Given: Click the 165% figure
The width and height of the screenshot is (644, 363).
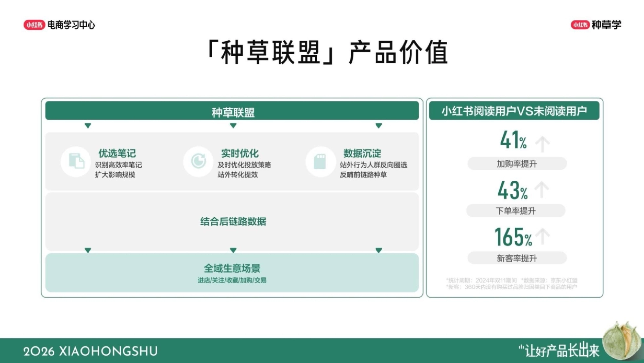Looking at the screenshot, I should tap(514, 237).
